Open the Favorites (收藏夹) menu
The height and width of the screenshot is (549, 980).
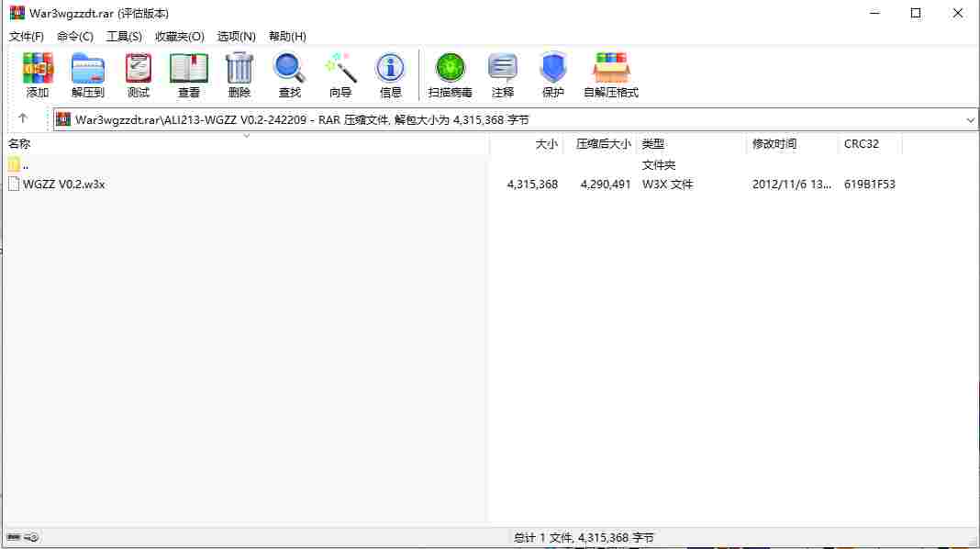pyautogui.click(x=179, y=37)
